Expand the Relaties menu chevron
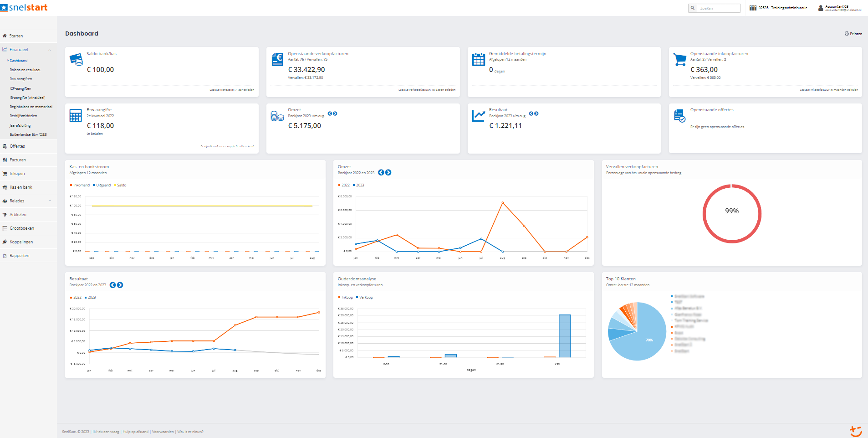The image size is (868, 438). (50, 201)
